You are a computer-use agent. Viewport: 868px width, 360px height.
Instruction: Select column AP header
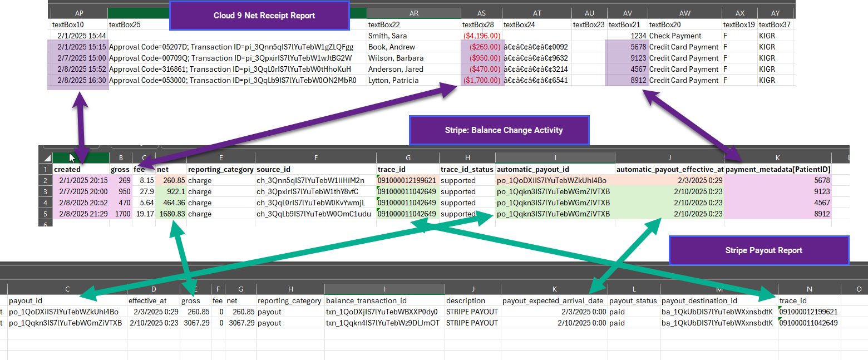[x=78, y=13]
